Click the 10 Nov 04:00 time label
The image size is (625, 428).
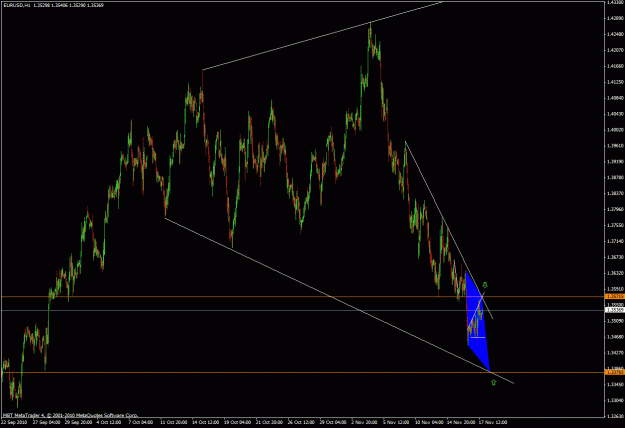pyautogui.click(x=428, y=422)
